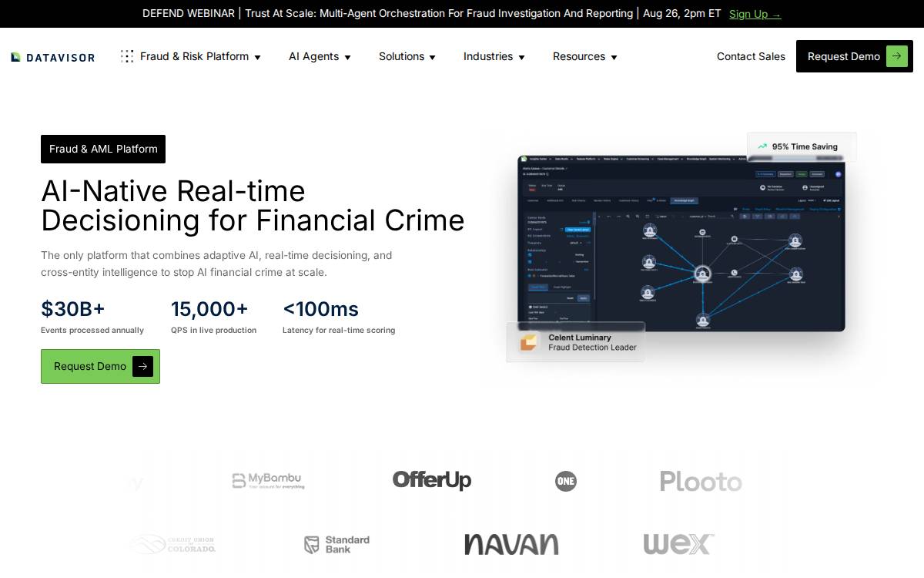Click the $30B+ statistic
The image size is (924, 578).
coord(73,309)
